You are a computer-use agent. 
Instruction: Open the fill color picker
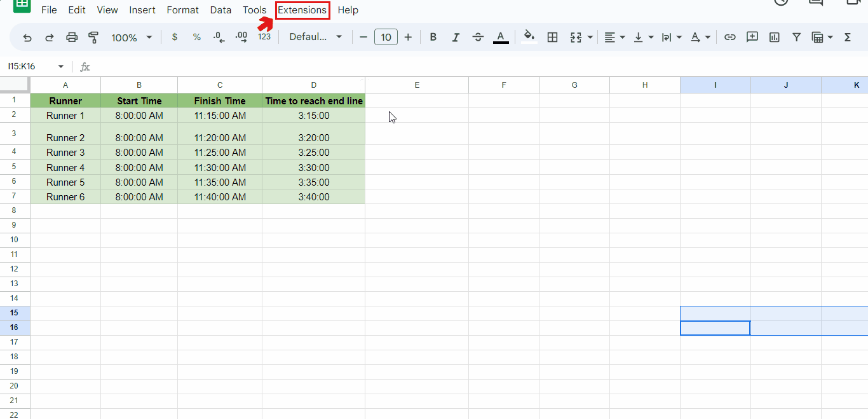coord(529,37)
